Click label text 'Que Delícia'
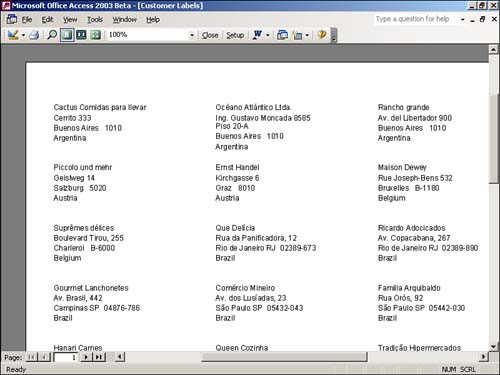The height and width of the screenshot is (375, 500). (235, 228)
